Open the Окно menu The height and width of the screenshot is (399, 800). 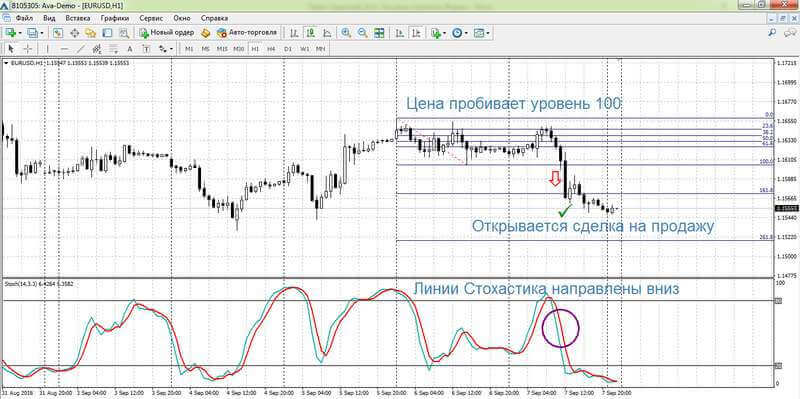(x=182, y=18)
